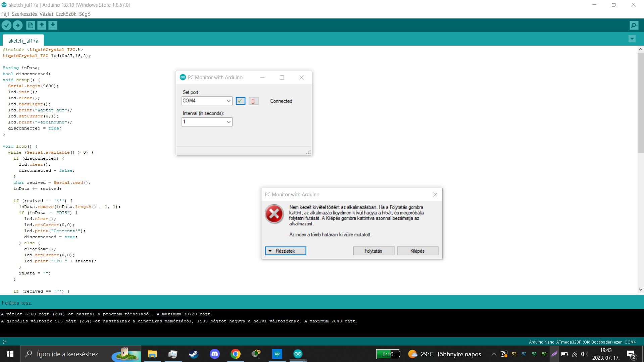Click the green checkmark connect button
This screenshot has height=362, width=644.
pyautogui.click(x=240, y=101)
